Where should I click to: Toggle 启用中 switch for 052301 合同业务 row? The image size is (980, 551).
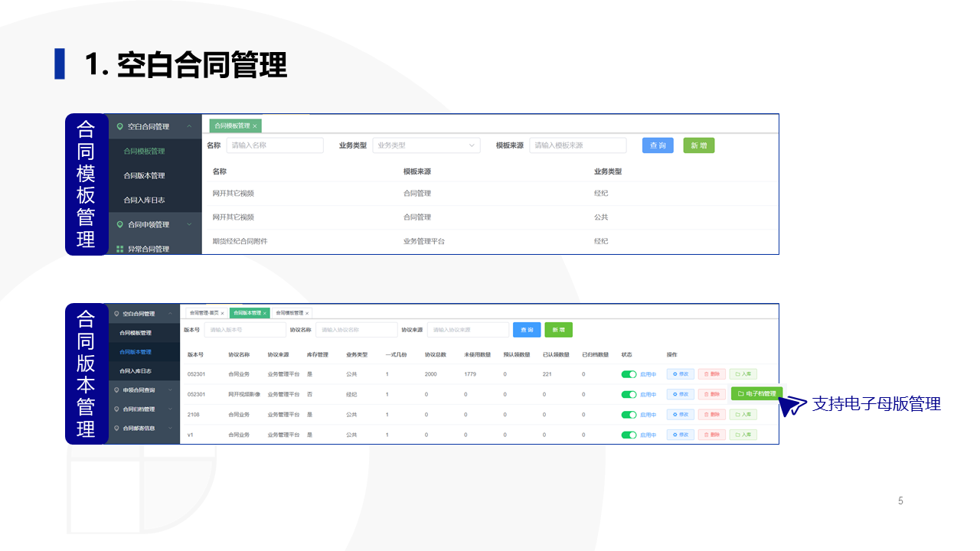pyautogui.click(x=629, y=374)
